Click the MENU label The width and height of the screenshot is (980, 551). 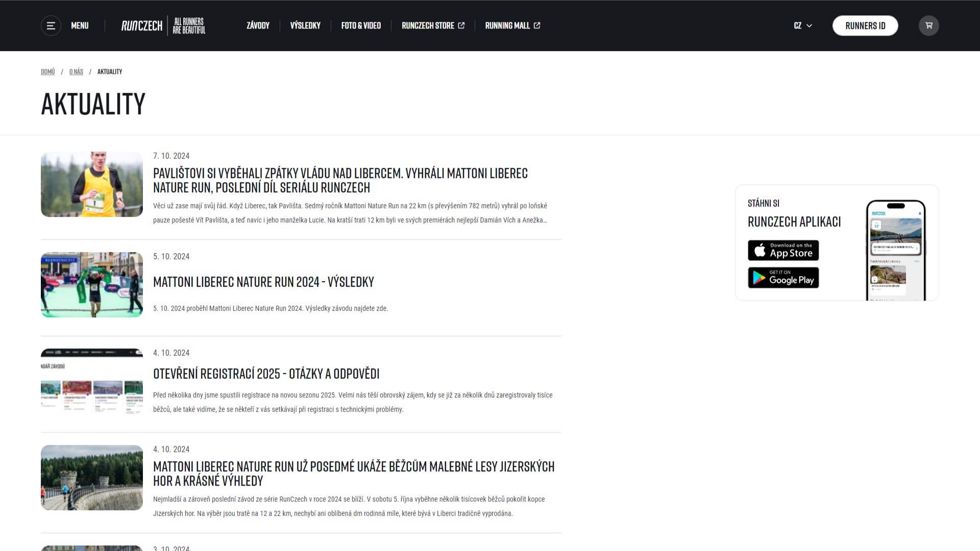coord(80,26)
